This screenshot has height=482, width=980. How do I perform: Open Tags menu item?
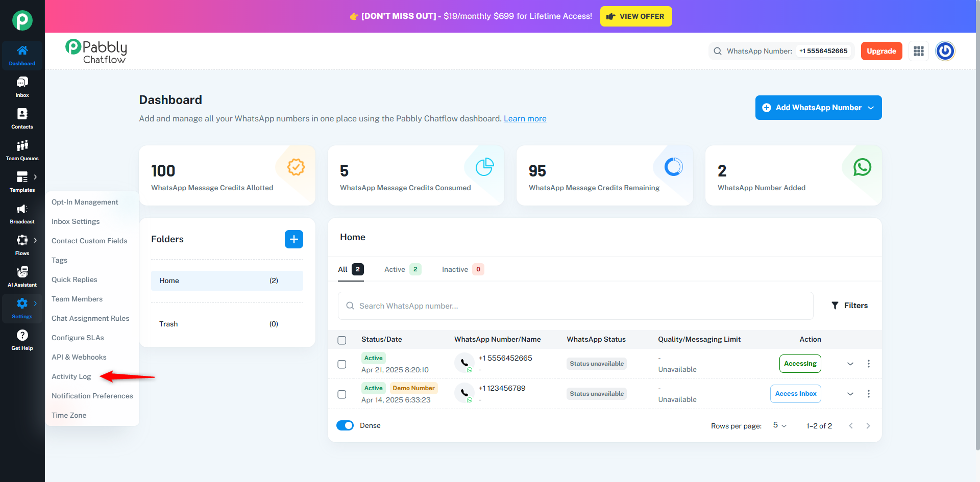coord(59,260)
